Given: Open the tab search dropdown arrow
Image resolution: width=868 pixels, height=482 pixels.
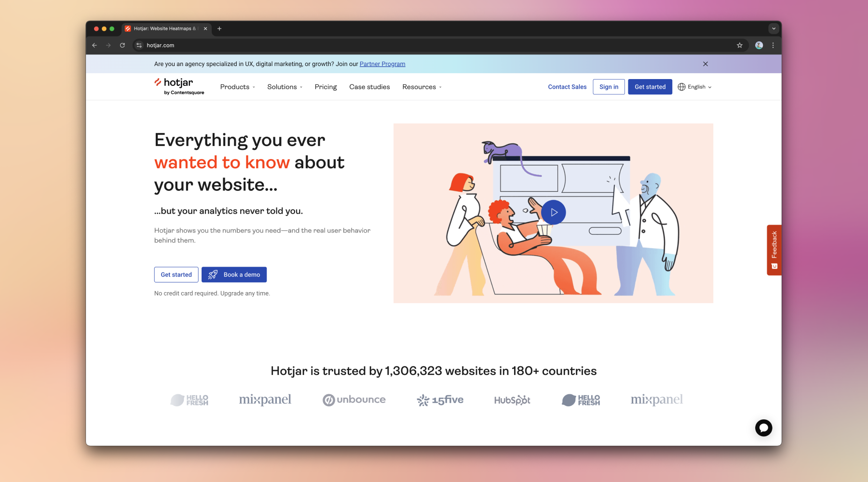Looking at the screenshot, I should coord(773,28).
